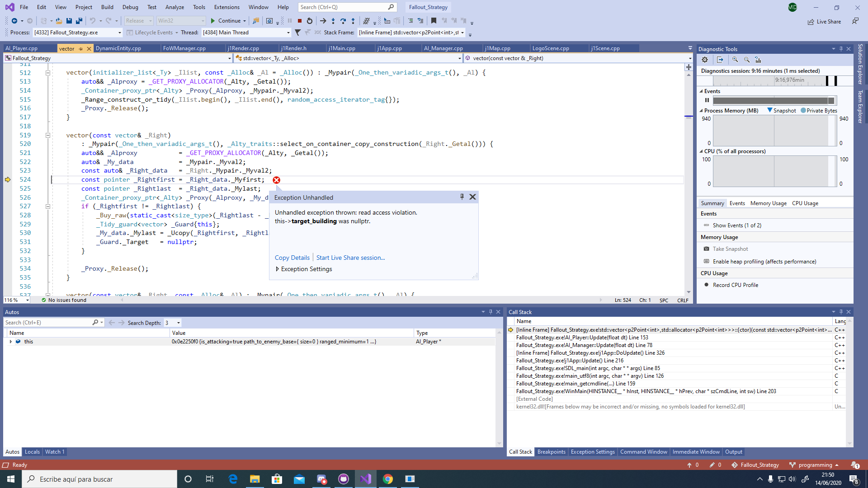
Task: Click the Copy Details link
Action: tap(292, 258)
